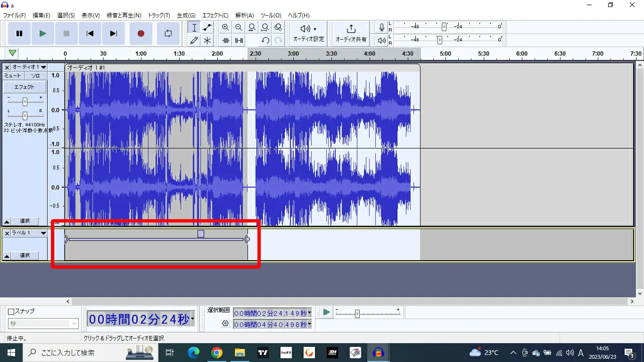This screenshot has width=644, height=362.
Task: Trim audio outside the selection
Action: click(x=226, y=41)
